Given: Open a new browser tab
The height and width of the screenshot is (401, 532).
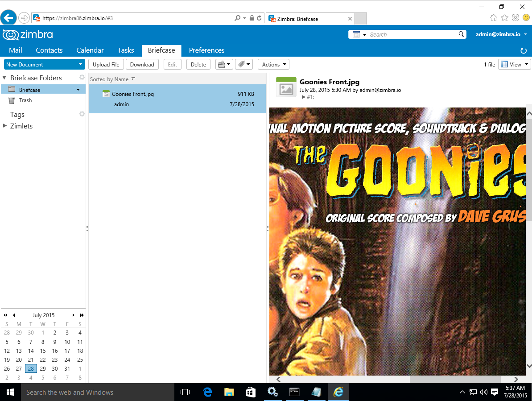Looking at the screenshot, I should tap(361, 19).
